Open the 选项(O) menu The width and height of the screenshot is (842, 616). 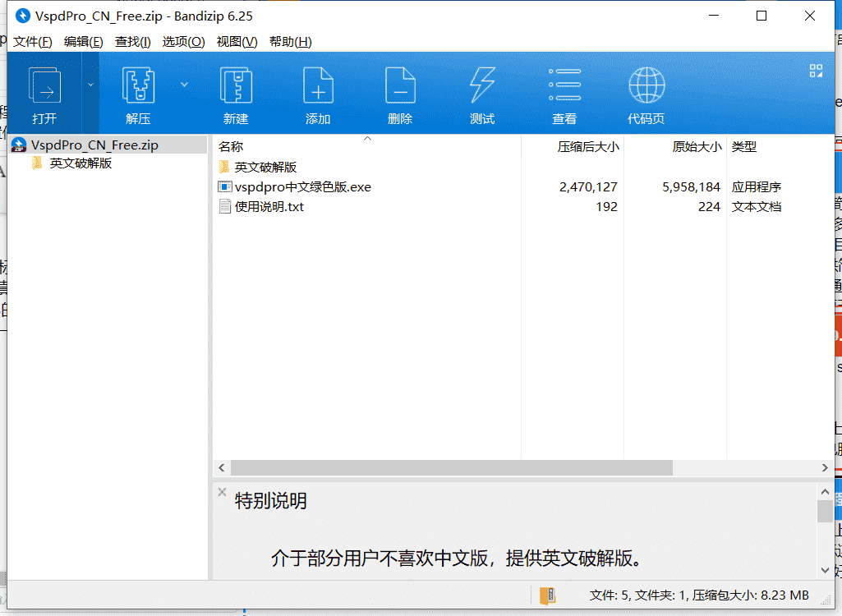[x=184, y=42]
